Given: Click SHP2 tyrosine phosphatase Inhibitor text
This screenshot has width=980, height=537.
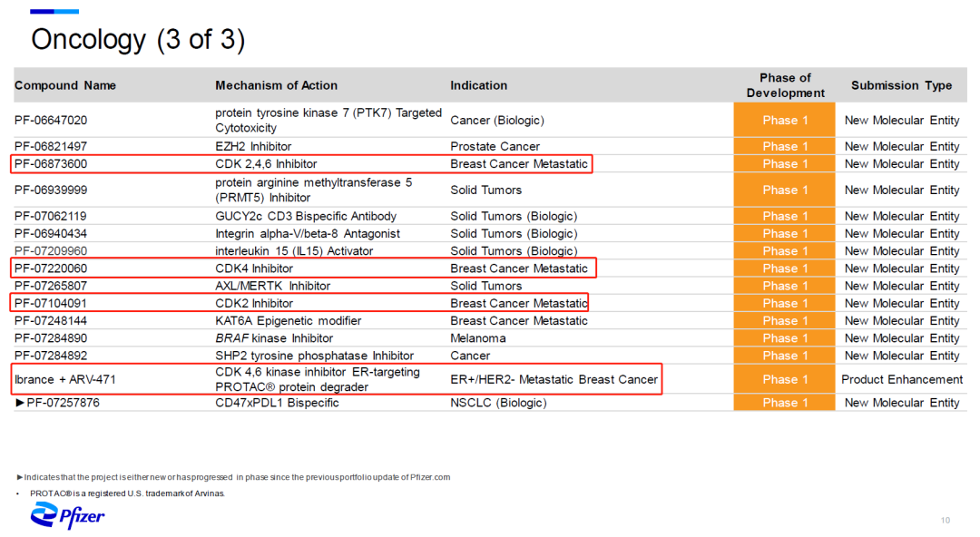Looking at the screenshot, I should [314, 356].
